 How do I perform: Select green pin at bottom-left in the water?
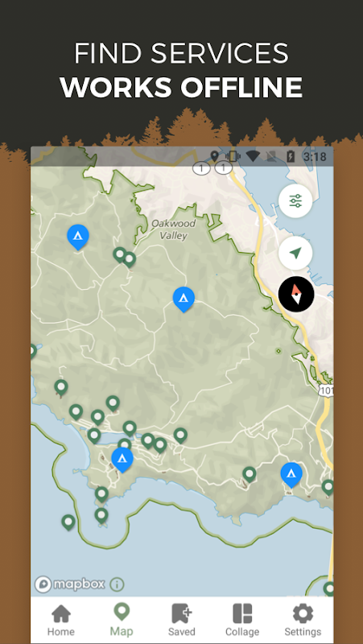[68, 522]
